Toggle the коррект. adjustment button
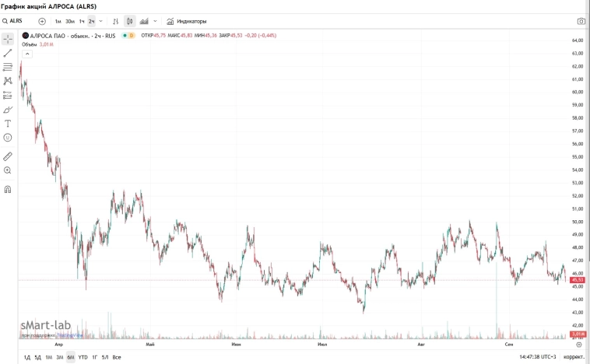590x364 pixels. (574, 357)
